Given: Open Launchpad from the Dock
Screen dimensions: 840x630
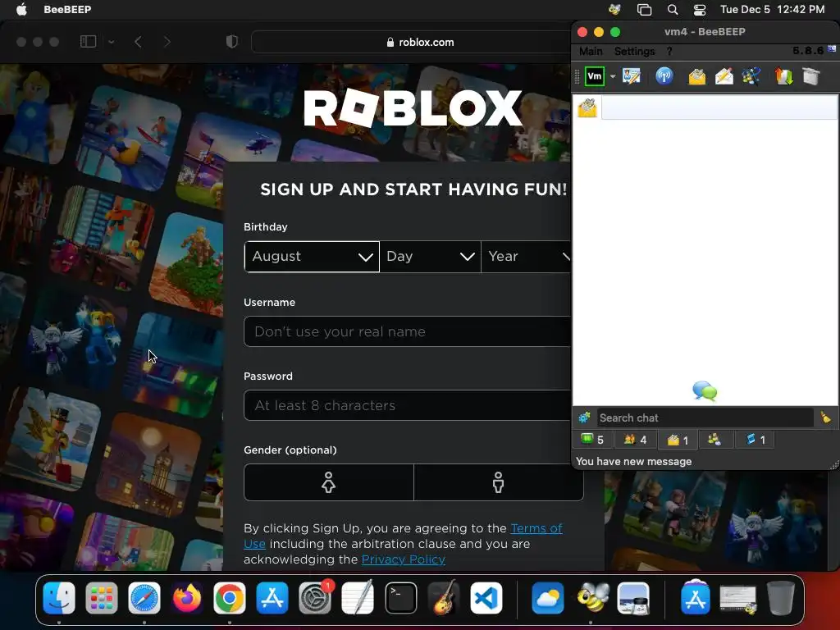Looking at the screenshot, I should pyautogui.click(x=101, y=598).
